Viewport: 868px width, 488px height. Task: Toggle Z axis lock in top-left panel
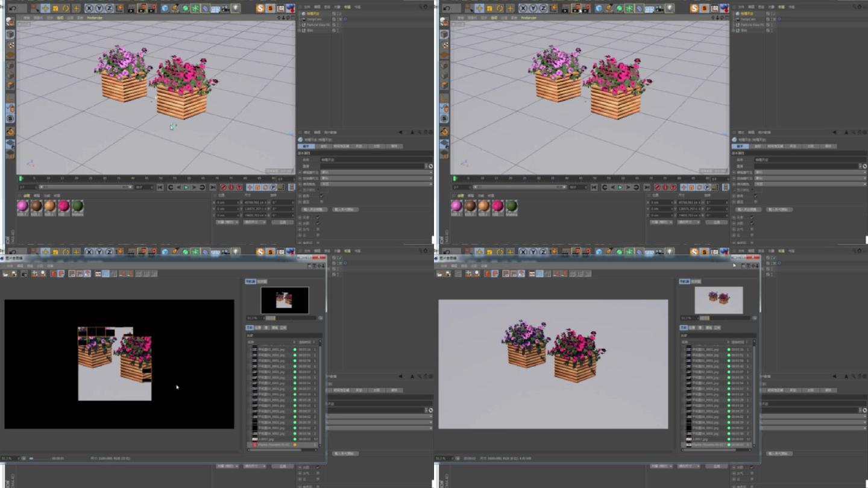click(x=109, y=8)
